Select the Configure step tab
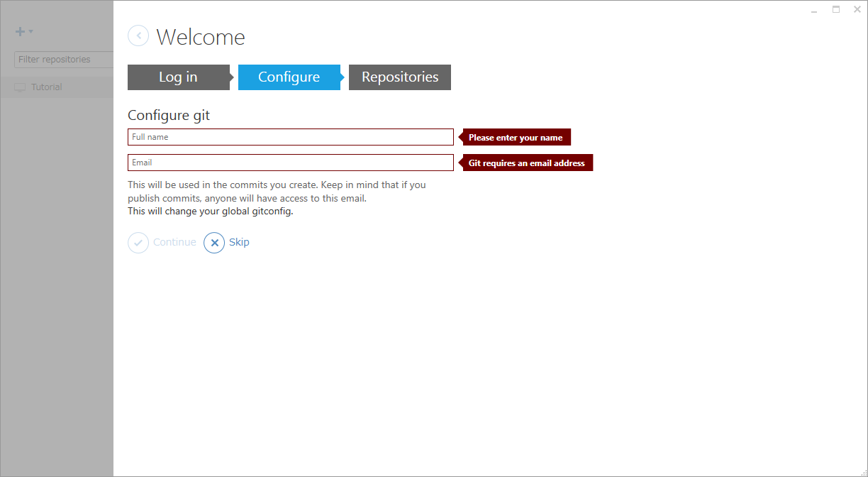Viewport: 868px width, 477px height. 289,77
